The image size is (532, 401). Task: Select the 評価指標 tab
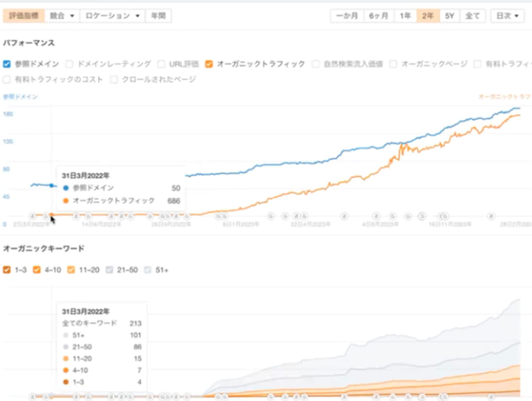[24, 16]
